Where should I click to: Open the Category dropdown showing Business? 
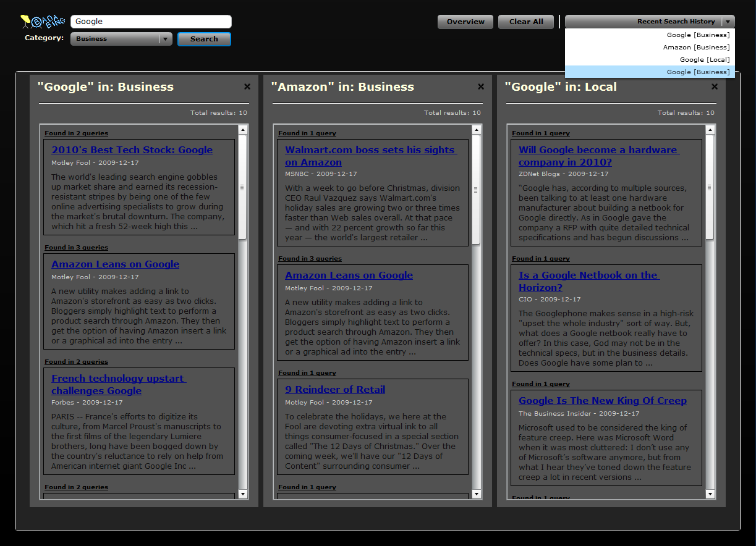click(x=121, y=39)
